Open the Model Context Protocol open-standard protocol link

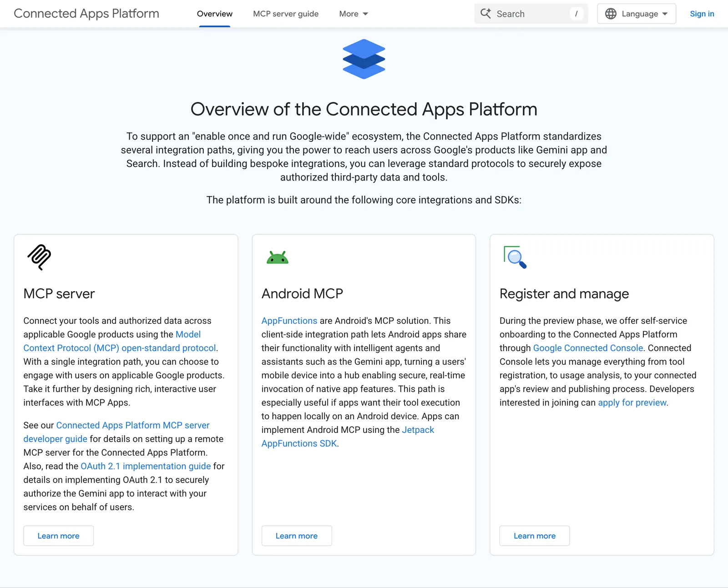[x=120, y=348]
